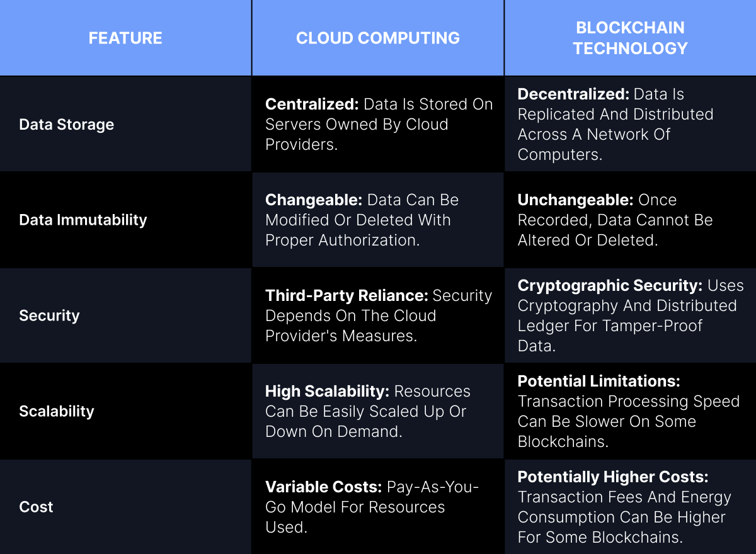Select the Data Storage row label
The image size is (756, 554).
click(x=66, y=124)
